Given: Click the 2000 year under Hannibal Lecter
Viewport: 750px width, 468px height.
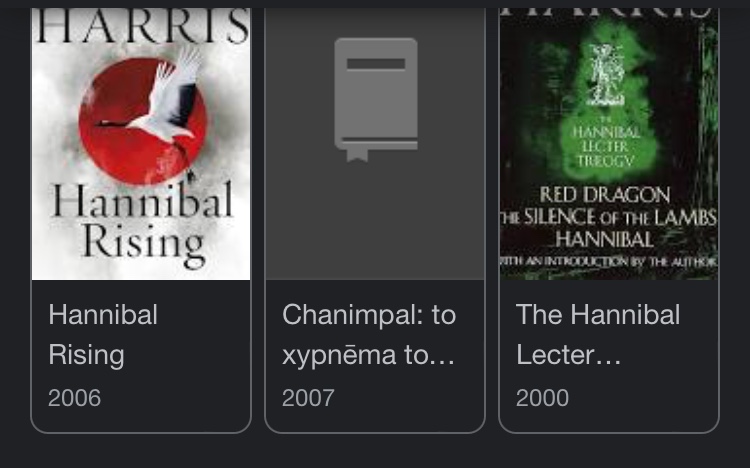Looking at the screenshot, I should 542,398.
